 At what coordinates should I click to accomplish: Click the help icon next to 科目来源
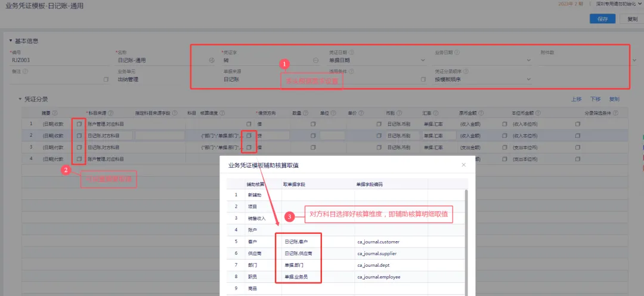[110, 113]
